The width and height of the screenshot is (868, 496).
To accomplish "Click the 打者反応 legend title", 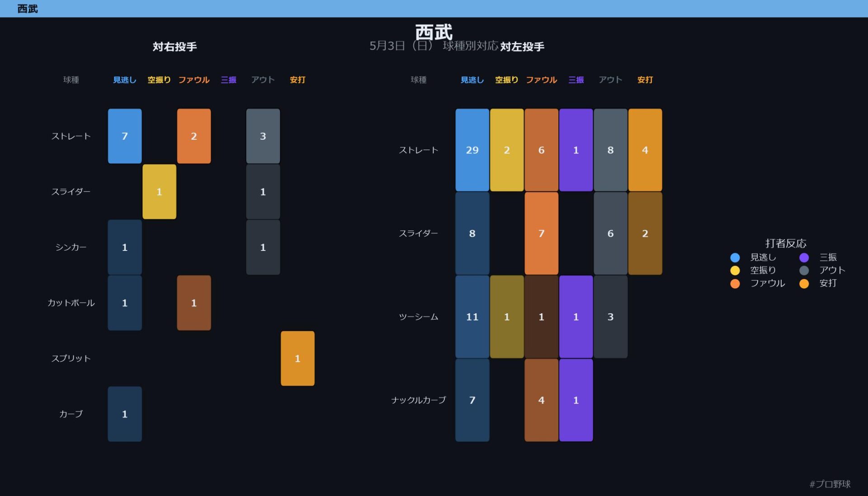I will pyautogui.click(x=786, y=244).
